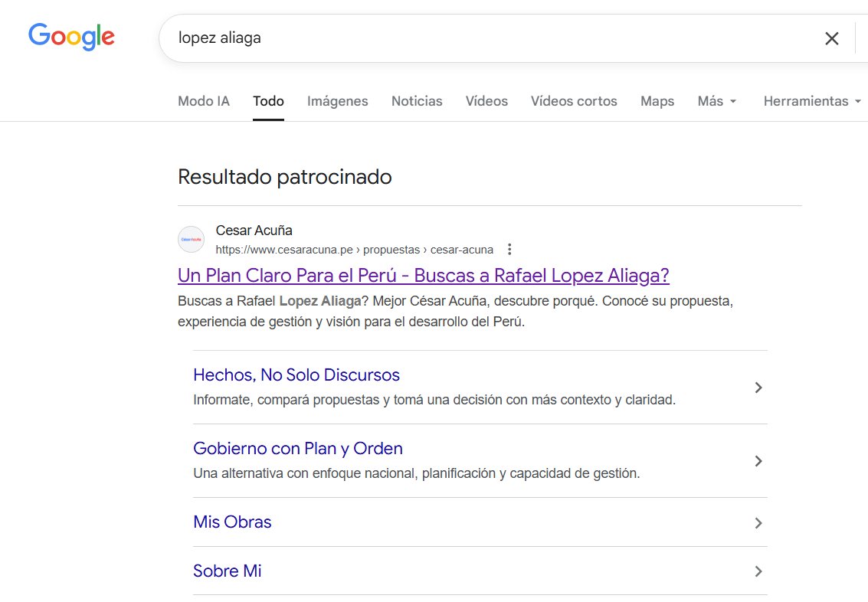This screenshot has width=868, height=602.
Task: Open the three-dot menu beside the ad URL
Action: pos(509,250)
